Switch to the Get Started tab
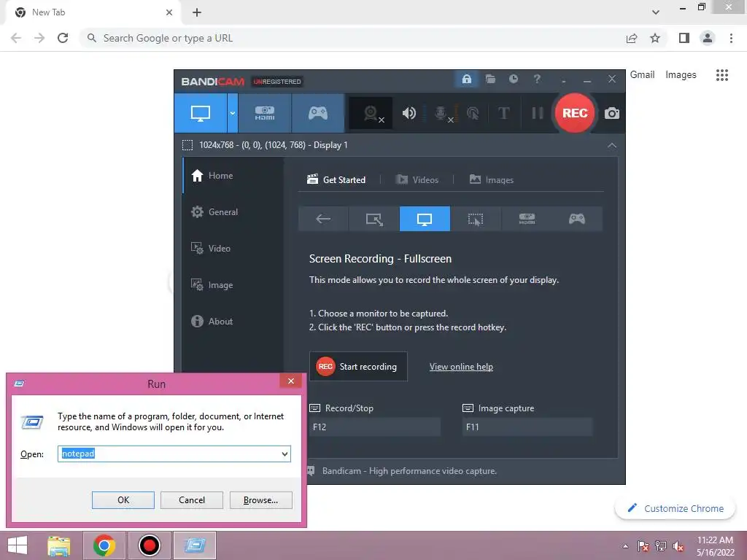 [x=336, y=179]
